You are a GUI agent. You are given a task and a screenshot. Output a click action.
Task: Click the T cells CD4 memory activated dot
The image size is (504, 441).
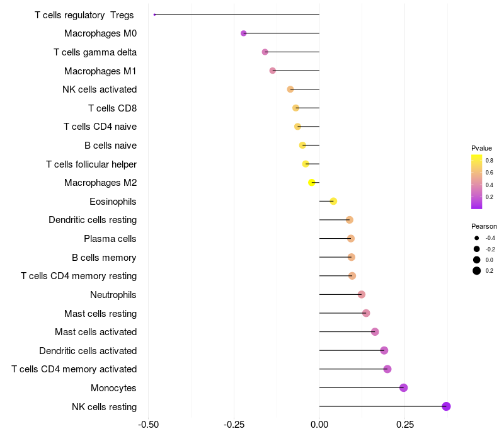coord(387,369)
